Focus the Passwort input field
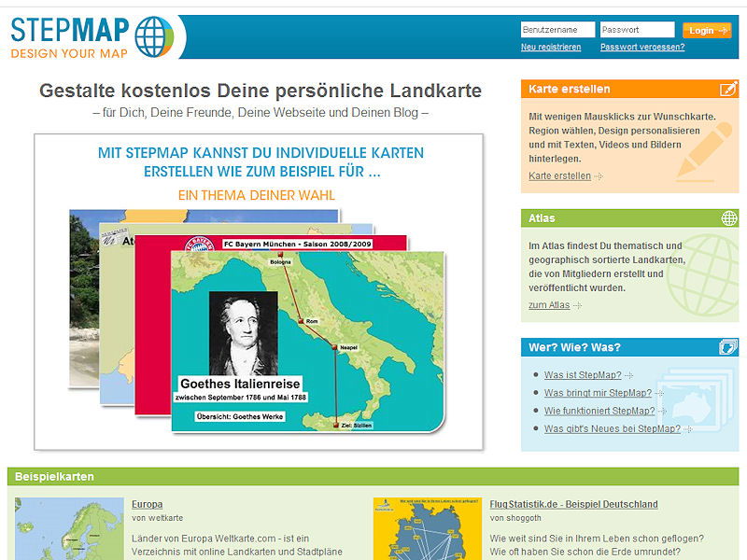Screen dimensions: 747x560 [x=637, y=30]
